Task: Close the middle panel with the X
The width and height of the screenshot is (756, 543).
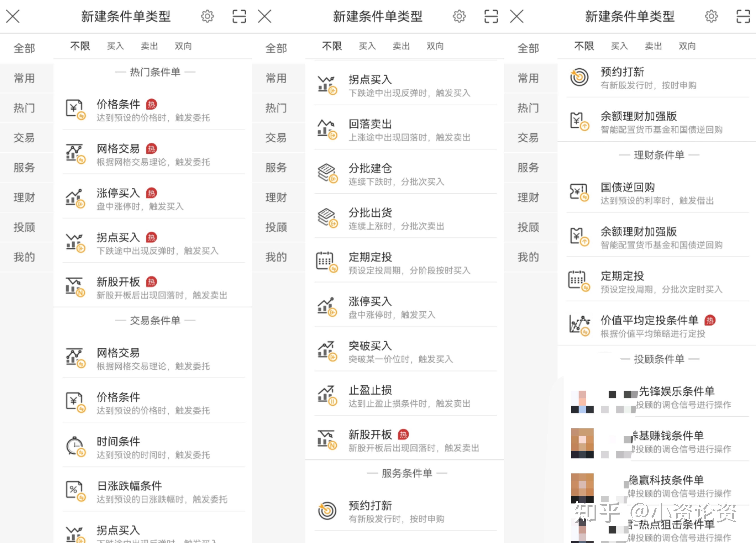Action: [265, 16]
